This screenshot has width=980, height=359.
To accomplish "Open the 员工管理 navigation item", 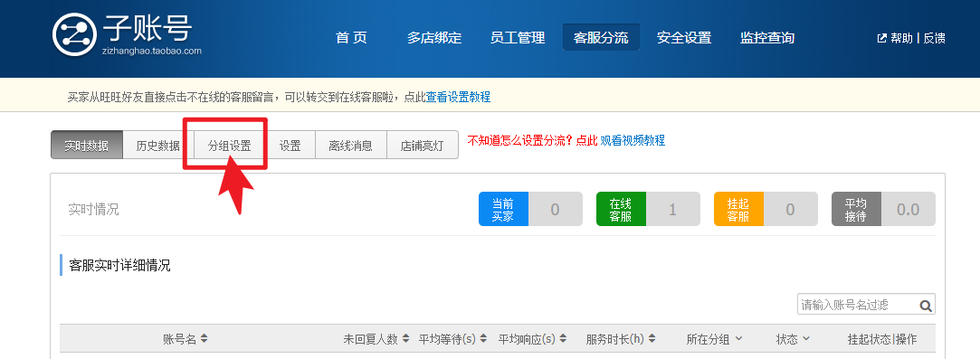I will [x=518, y=37].
